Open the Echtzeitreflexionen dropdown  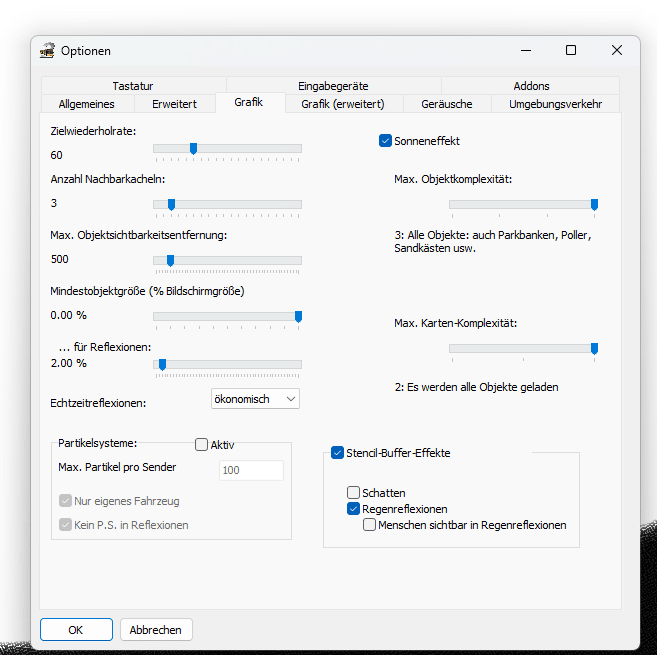256,399
